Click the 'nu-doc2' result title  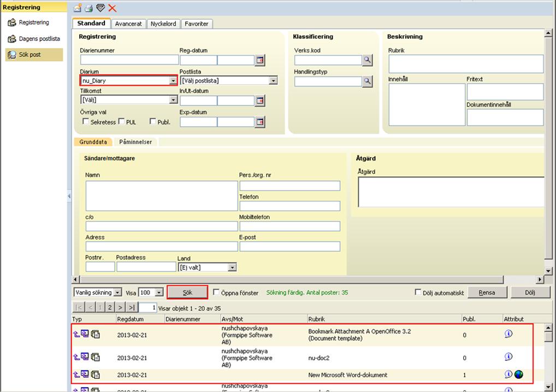319,358
